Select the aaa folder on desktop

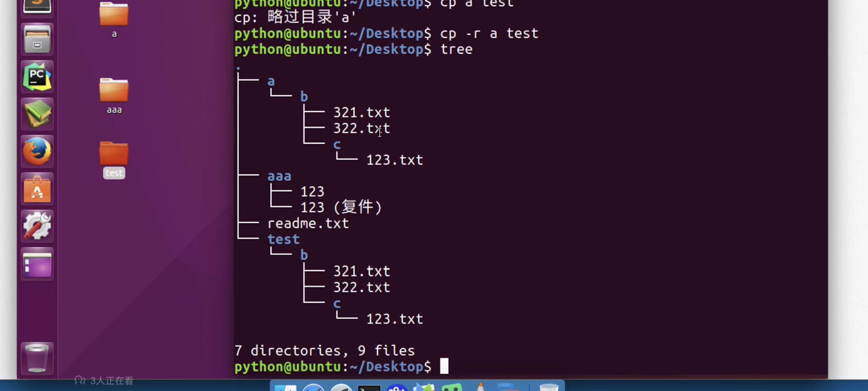[114, 90]
